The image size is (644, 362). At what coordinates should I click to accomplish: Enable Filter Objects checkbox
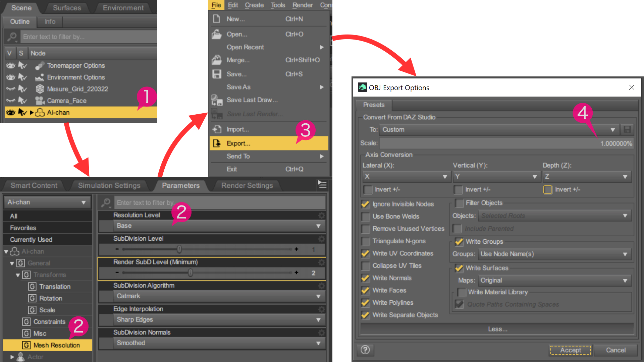[x=459, y=203]
